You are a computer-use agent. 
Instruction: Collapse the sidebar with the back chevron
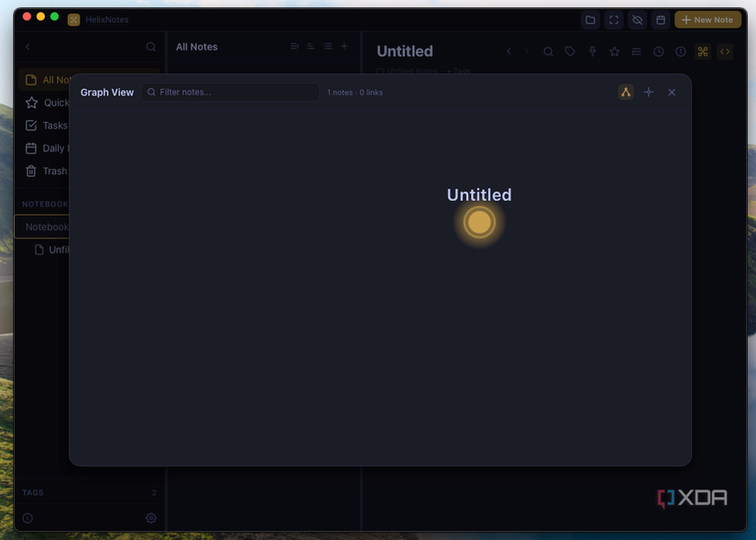pyautogui.click(x=28, y=47)
